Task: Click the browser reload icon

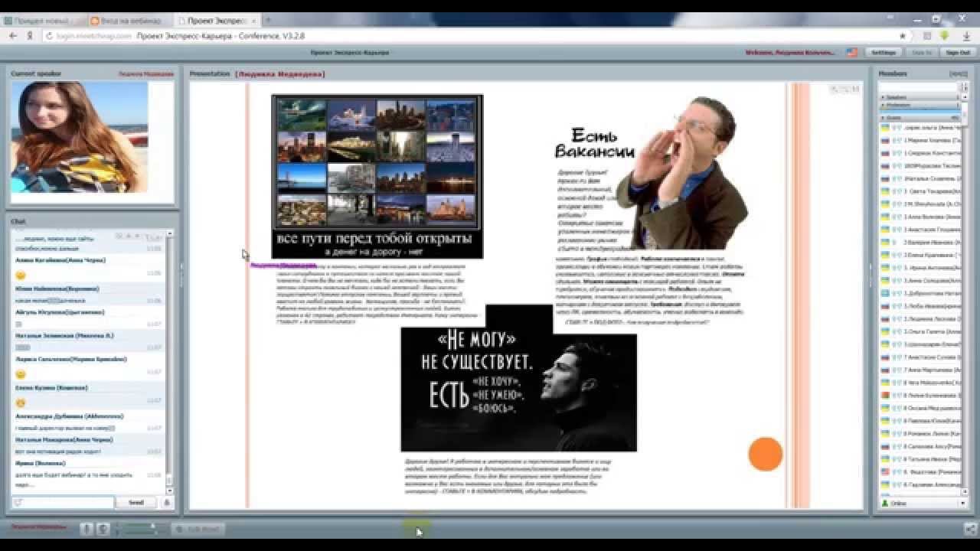Action: (49, 36)
